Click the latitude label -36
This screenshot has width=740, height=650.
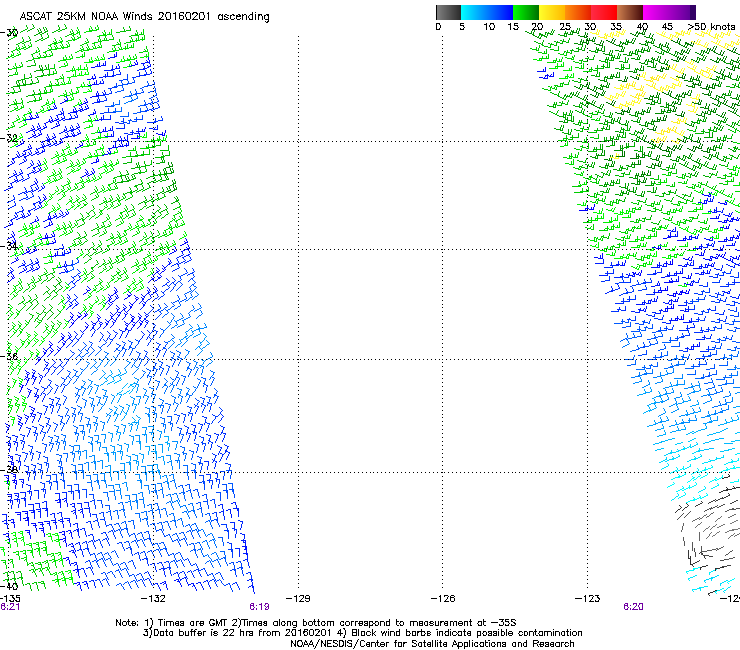pyautogui.click(x=9, y=356)
